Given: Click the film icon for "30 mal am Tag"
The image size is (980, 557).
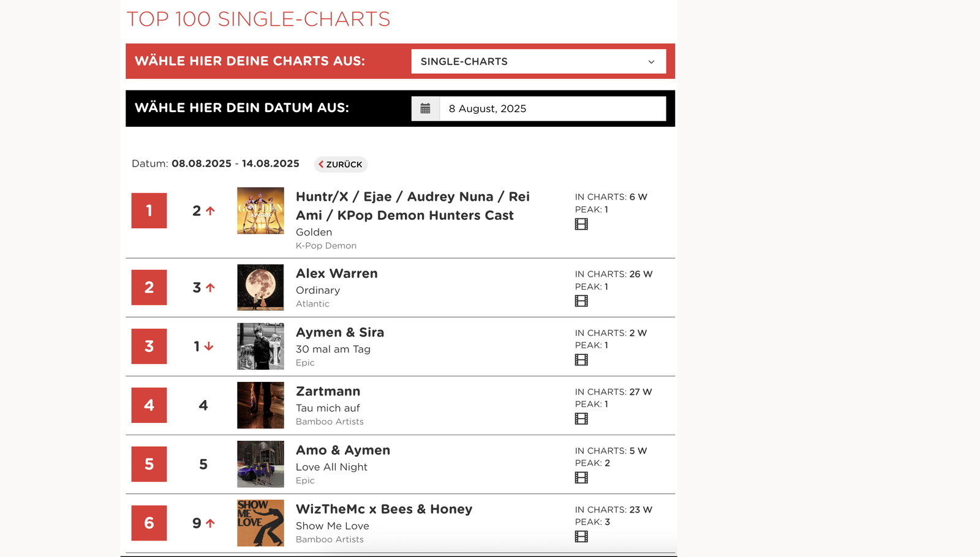Looking at the screenshot, I should 581,359.
